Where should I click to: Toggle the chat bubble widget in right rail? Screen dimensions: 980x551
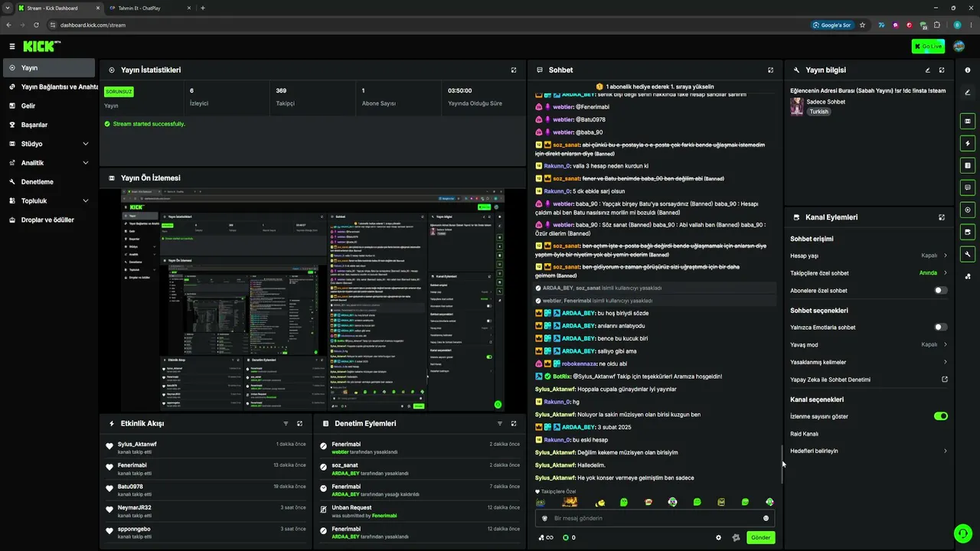[968, 187]
